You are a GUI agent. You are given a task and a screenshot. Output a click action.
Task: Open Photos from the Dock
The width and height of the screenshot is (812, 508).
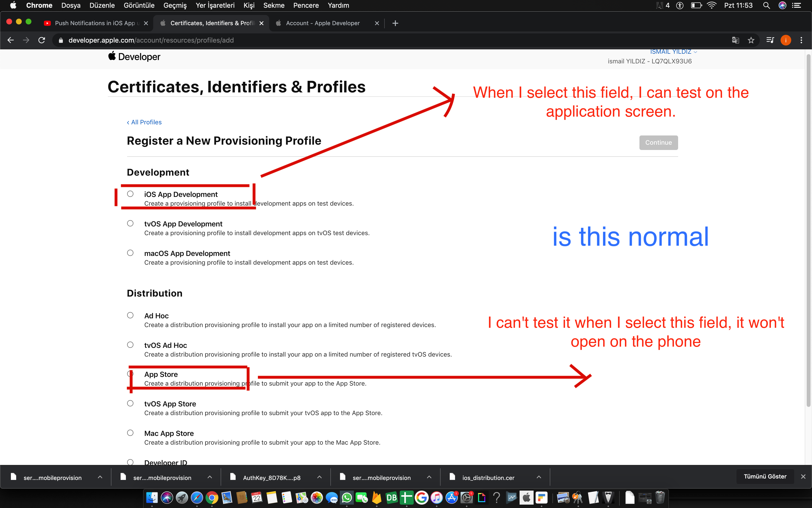[317, 498]
